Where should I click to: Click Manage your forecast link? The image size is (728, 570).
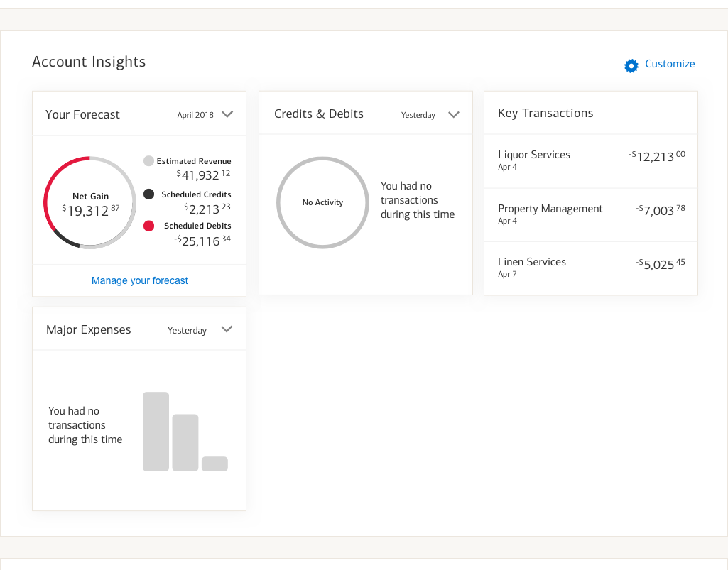(140, 280)
